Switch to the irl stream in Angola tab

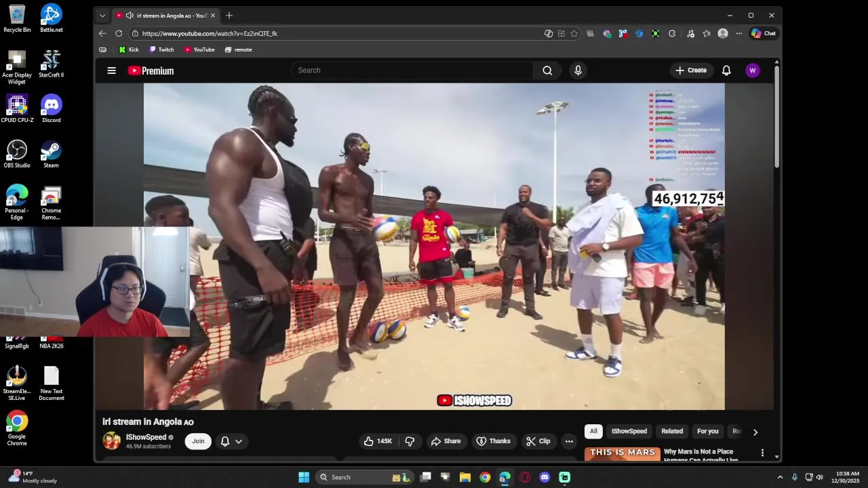coord(166,16)
